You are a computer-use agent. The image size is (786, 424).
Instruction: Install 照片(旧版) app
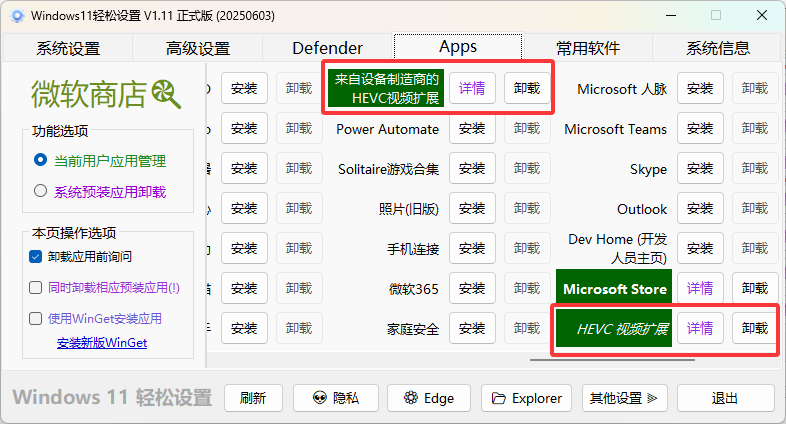point(472,208)
